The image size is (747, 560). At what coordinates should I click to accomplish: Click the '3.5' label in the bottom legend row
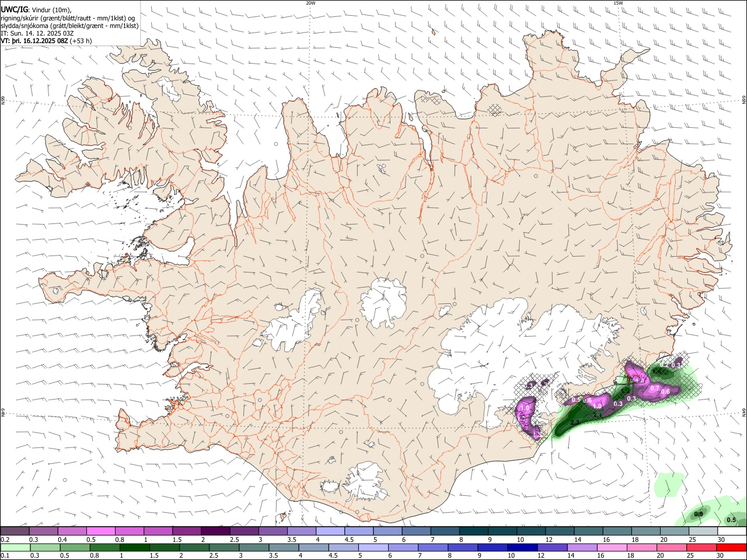(x=273, y=556)
